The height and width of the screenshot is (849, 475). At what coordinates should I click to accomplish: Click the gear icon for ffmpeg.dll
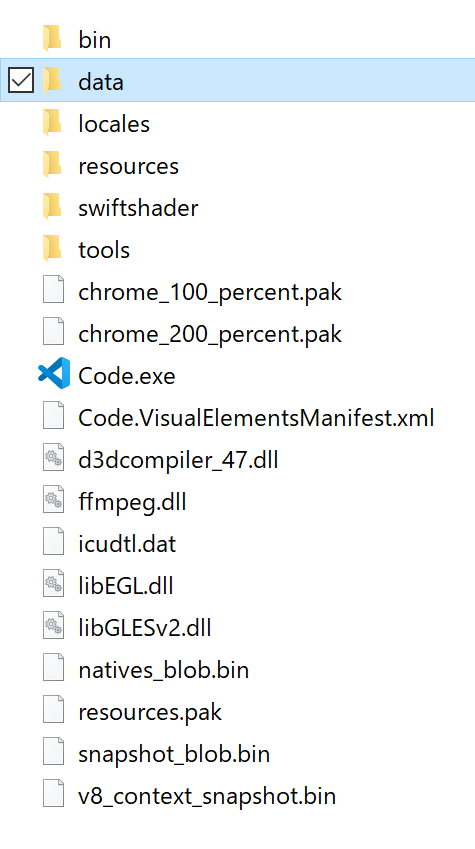(54, 500)
